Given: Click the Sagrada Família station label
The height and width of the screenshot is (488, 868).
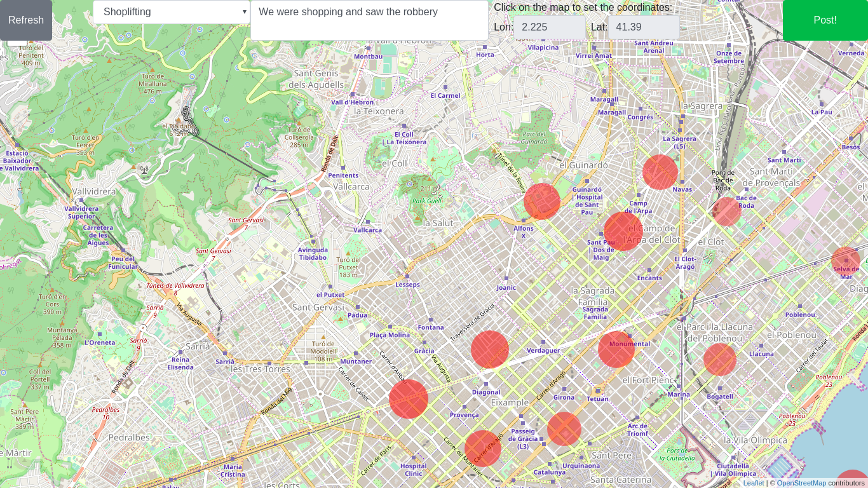Looking at the screenshot, I should (595, 313).
